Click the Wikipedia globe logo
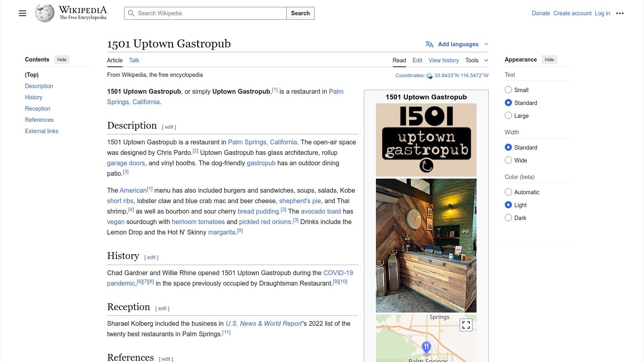The width and height of the screenshot is (644, 362). coord(45,13)
